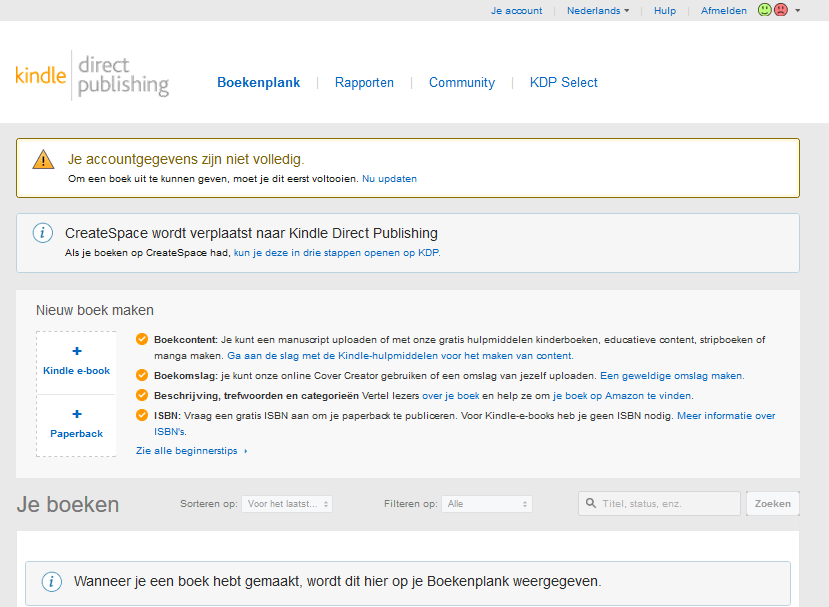Click the over je boek link

coord(450,396)
